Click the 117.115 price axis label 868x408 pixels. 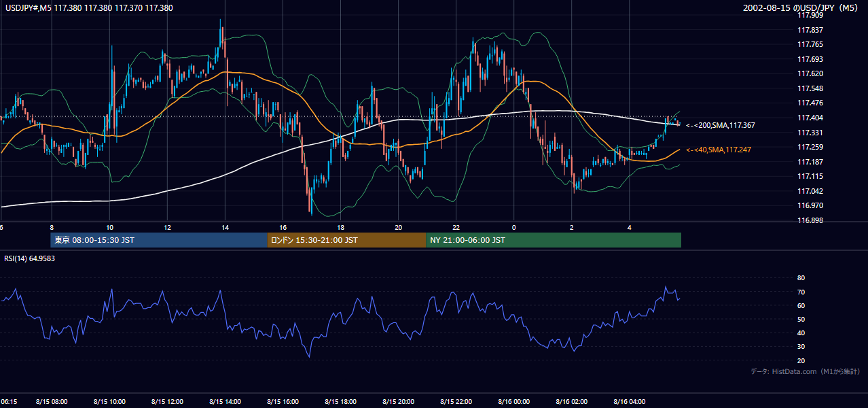click(x=810, y=176)
